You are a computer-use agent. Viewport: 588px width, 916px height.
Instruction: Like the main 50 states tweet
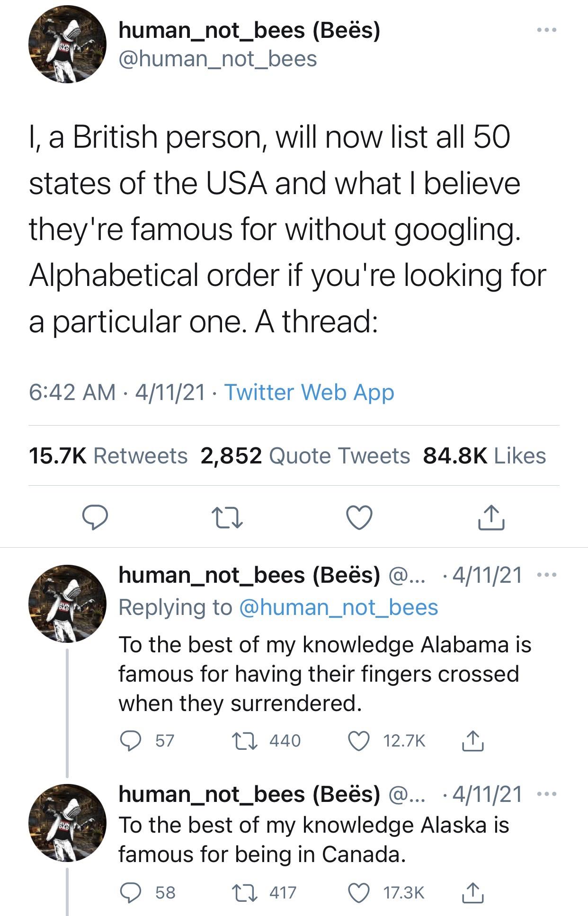pos(359,517)
